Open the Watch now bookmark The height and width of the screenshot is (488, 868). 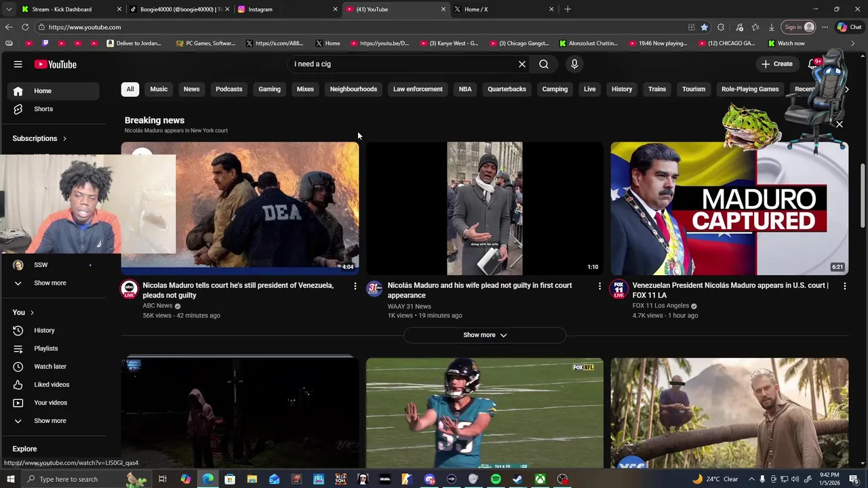tap(786, 43)
